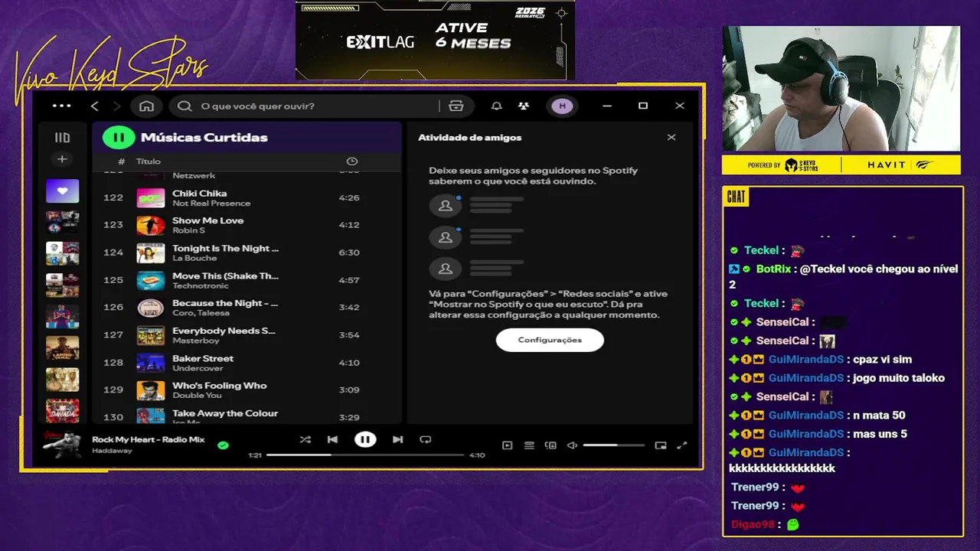The height and width of the screenshot is (551, 980).
Task: Create a playlist with the plus icon
Action: tap(62, 159)
